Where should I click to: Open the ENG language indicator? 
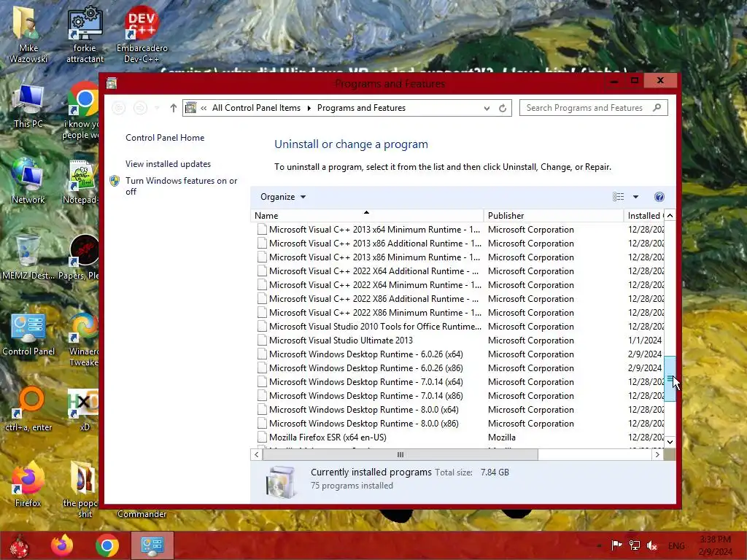pos(676,545)
